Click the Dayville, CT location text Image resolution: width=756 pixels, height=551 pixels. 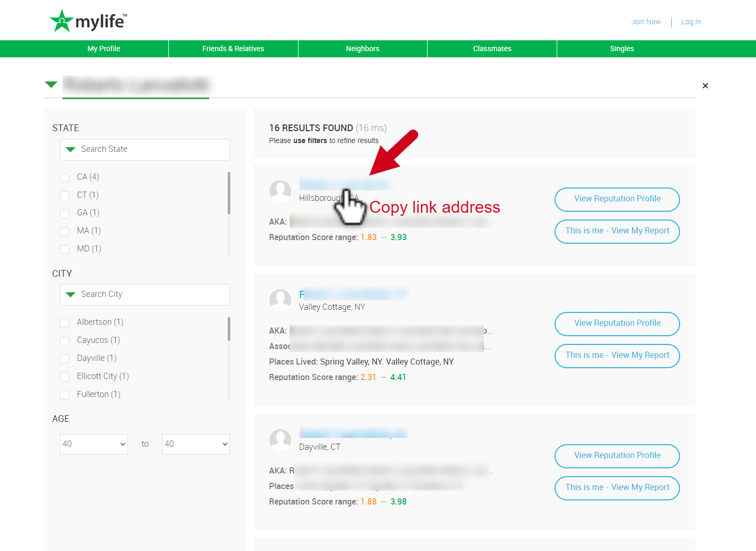[x=320, y=447]
